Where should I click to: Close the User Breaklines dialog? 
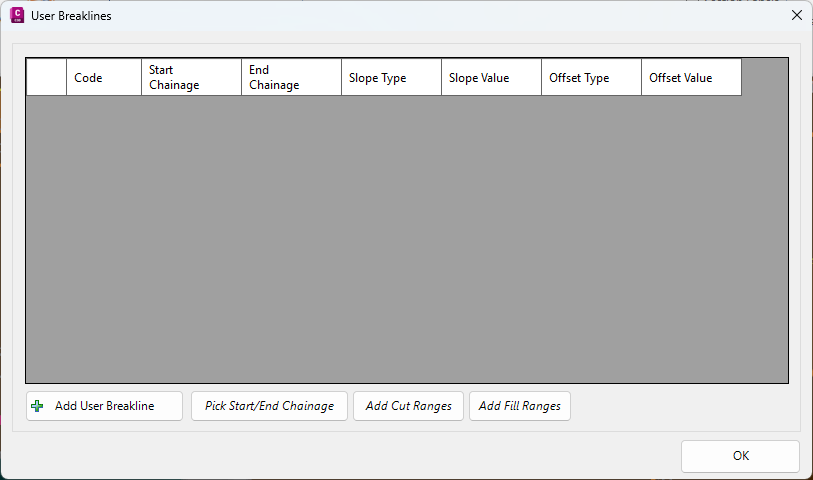797,16
